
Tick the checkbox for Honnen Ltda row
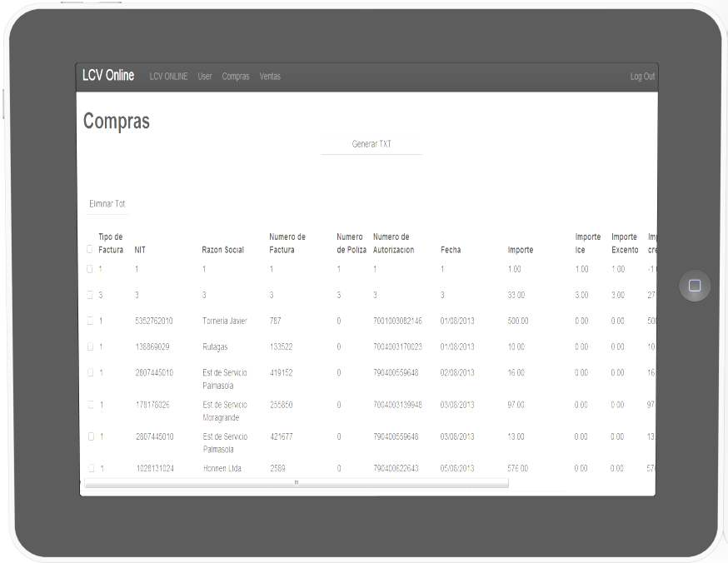coord(90,469)
